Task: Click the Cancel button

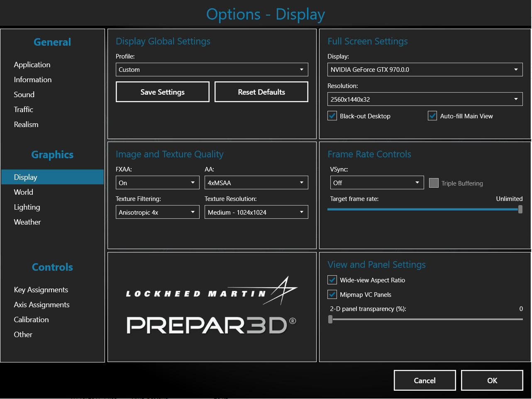Action: point(425,380)
